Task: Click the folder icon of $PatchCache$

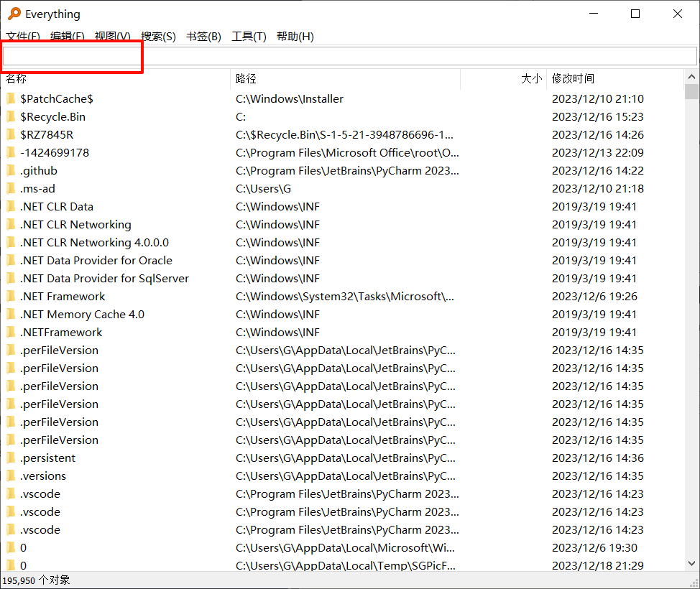Action: pyautogui.click(x=11, y=98)
